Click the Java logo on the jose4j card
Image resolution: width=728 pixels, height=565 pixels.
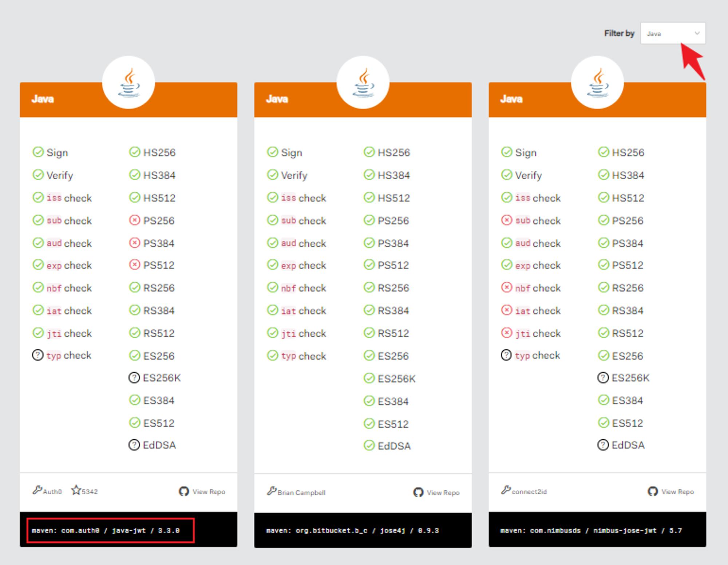click(363, 83)
